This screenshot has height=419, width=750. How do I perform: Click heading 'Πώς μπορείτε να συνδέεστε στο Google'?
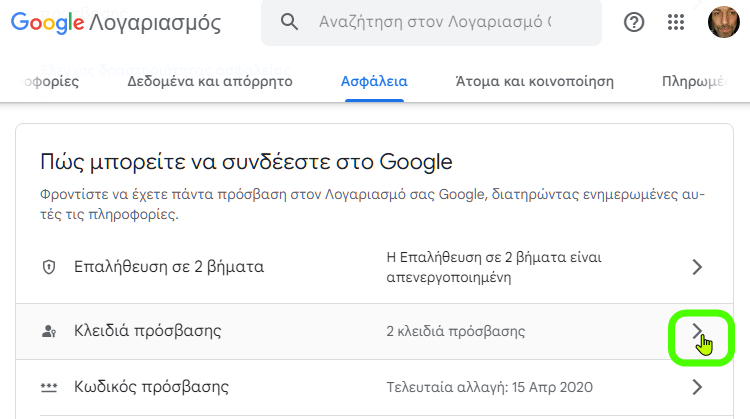246,162
